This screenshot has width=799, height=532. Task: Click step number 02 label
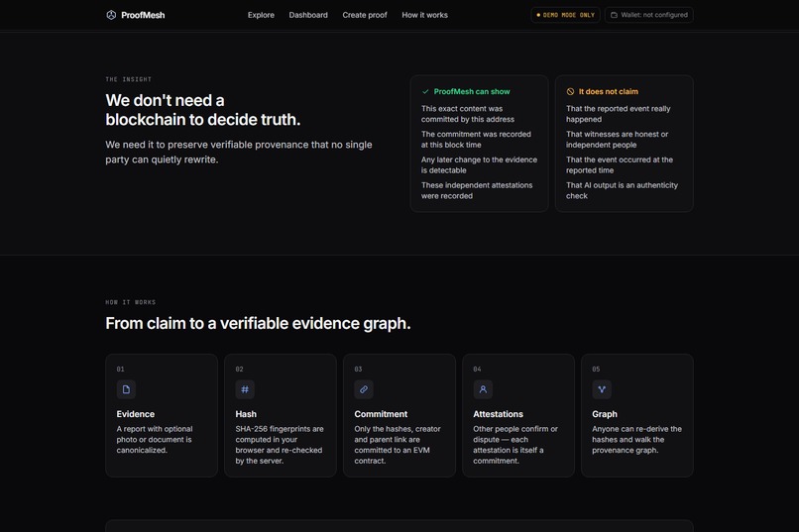click(x=240, y=370)
